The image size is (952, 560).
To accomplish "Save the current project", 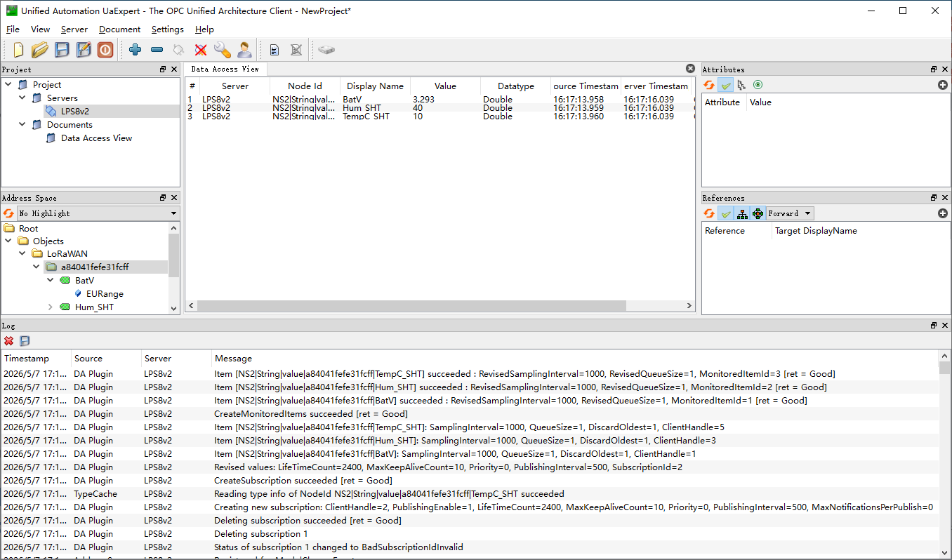I will 62,50.
